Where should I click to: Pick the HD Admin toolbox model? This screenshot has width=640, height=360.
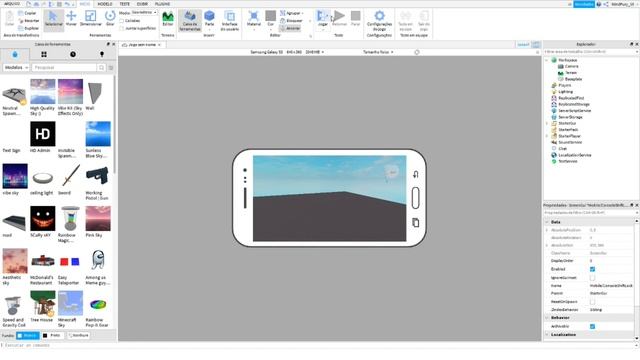click(x=42, y=137)
